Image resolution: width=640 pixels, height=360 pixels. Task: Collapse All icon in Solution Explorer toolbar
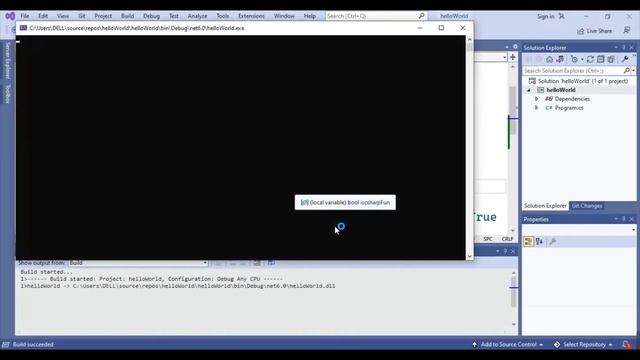[x=600, y=59]
